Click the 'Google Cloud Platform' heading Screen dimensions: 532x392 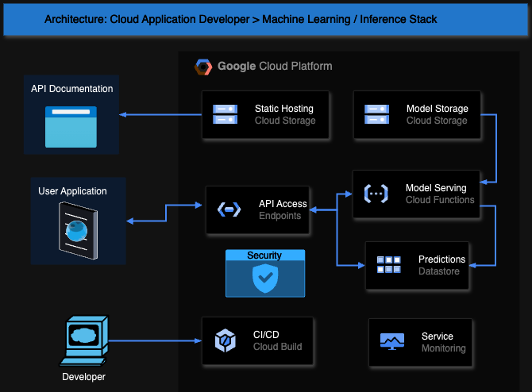(x=275, y=66)
